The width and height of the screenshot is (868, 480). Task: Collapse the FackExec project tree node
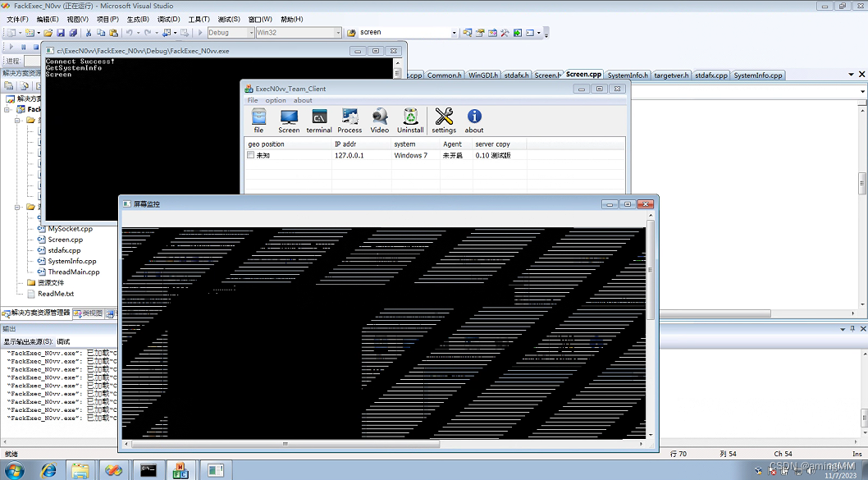click(7, 110)
